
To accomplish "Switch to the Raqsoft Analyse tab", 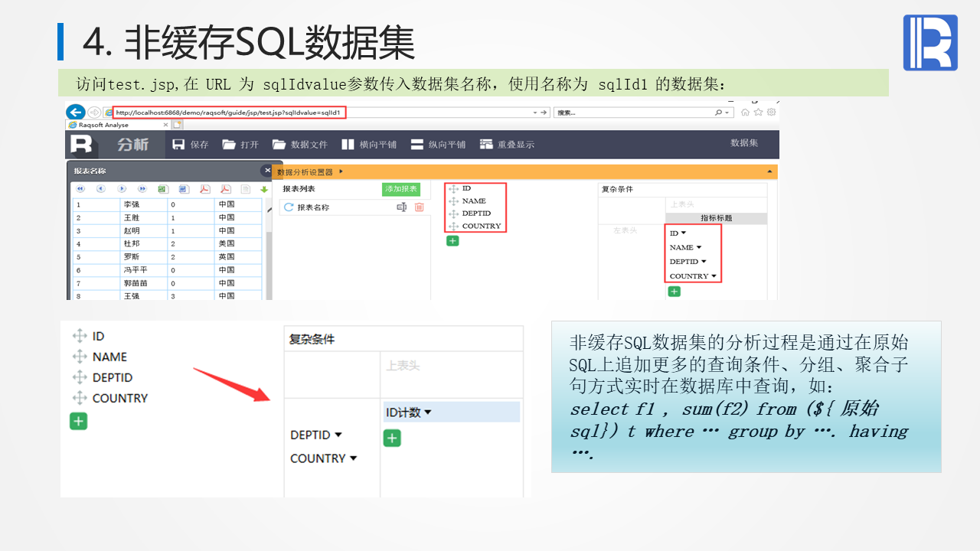I will 103,125.
